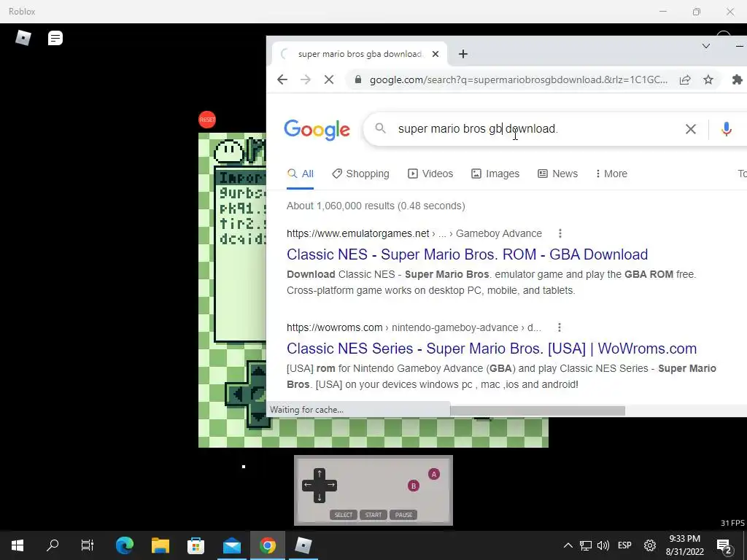Launch Microsoft Edge from the taskbar
Image resolution: width=747 pixels, height=560 pixels.
pyautogui.click(x=124, y=545)
